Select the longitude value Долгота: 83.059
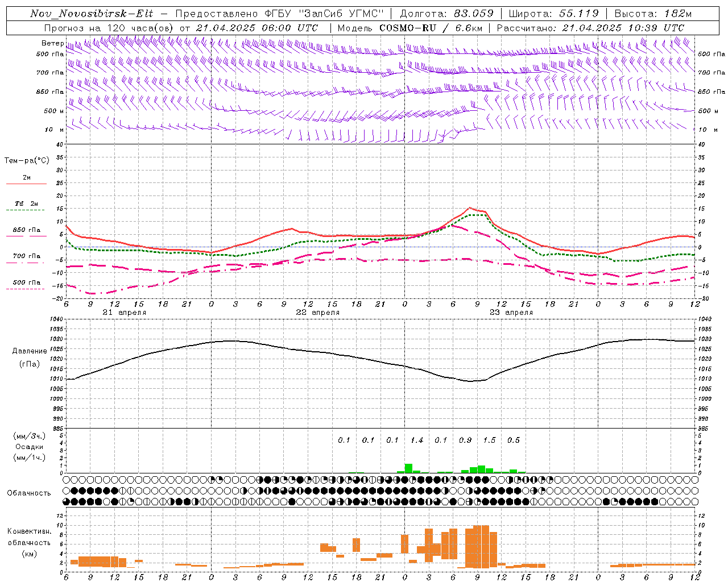728x582 pixels. point(446,14)
